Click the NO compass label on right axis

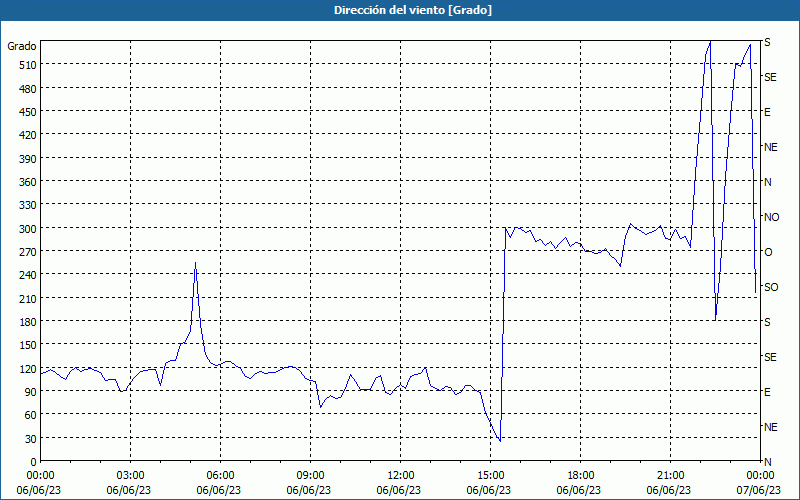point(772,217)
